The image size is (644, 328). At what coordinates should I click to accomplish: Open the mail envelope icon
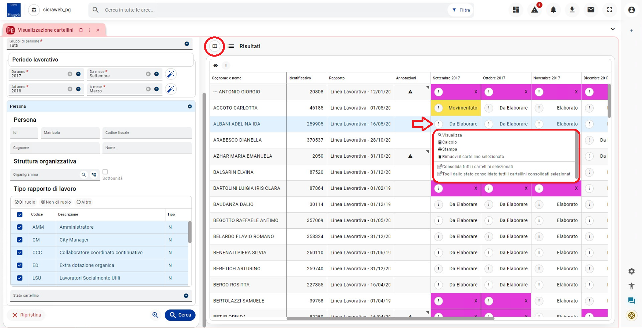[x=591, y=10]
